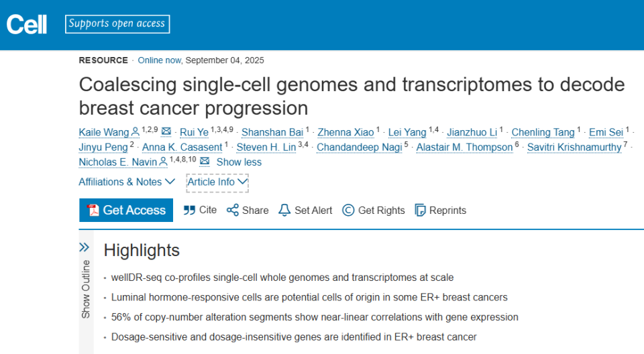Email Kaile Wang via envelope icon

[x=166, y=131]
